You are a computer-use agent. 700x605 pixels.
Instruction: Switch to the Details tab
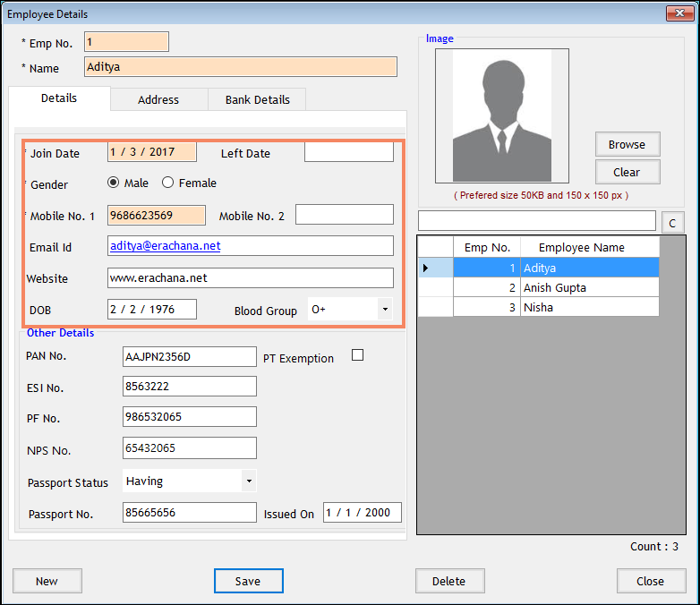click(59, 98)
